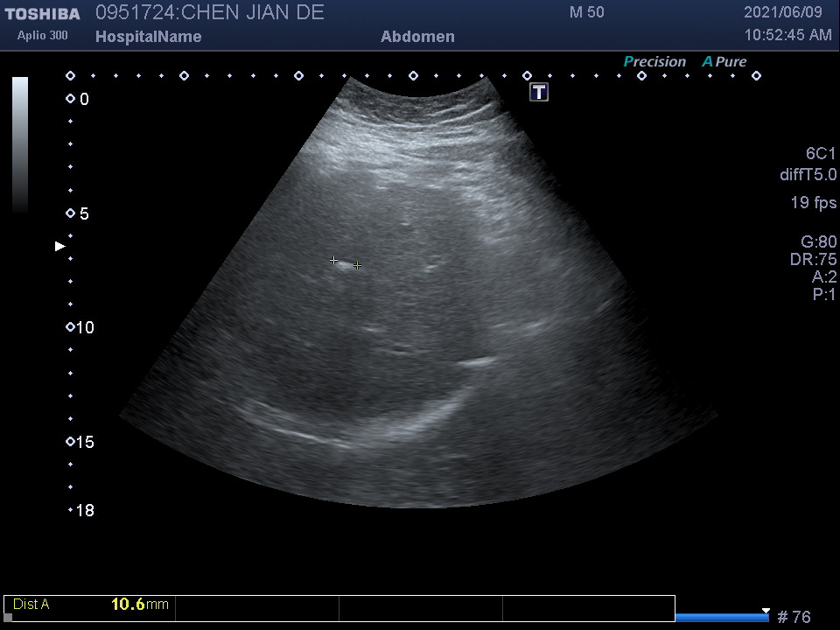The height and width of the screenshot is (630, 840).
Task: Toggle the diffT5.0 harmonic setting
Action: pyautogui.click(x=808, y=175)
